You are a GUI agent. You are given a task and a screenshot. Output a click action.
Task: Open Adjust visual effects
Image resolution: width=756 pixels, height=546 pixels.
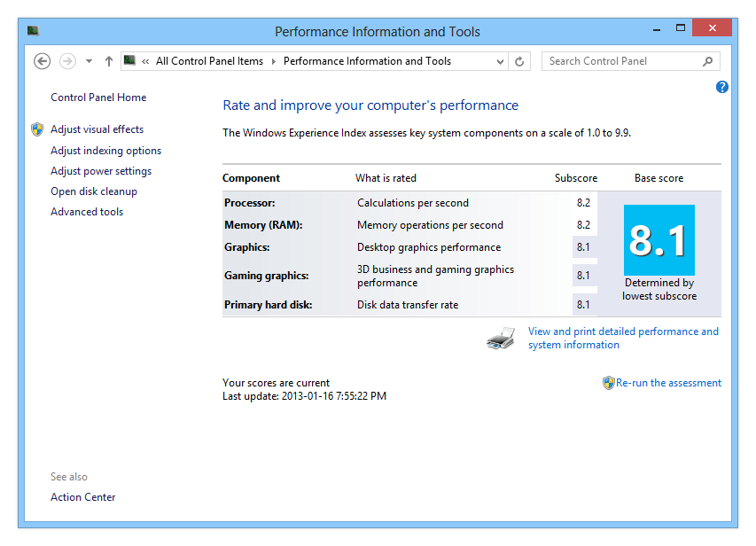pos(97,129)
